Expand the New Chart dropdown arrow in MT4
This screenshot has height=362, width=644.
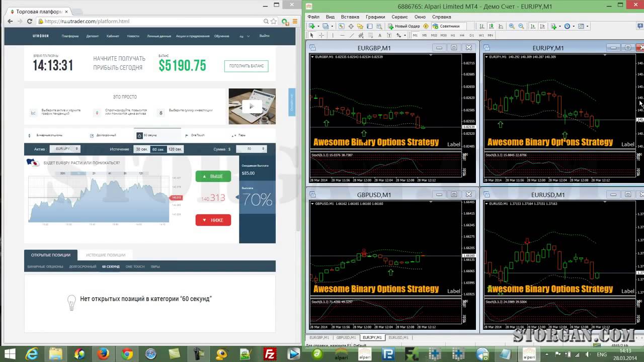(318, 26)
